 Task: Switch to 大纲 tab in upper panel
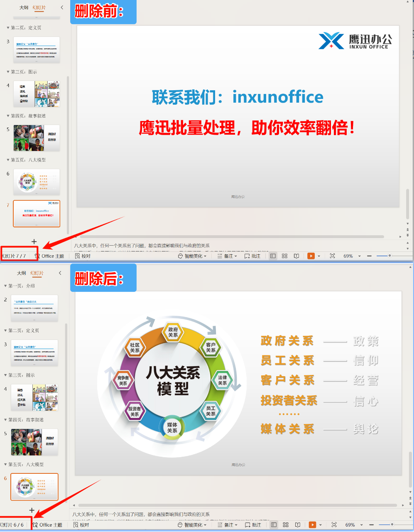click(x=24, y=7)
